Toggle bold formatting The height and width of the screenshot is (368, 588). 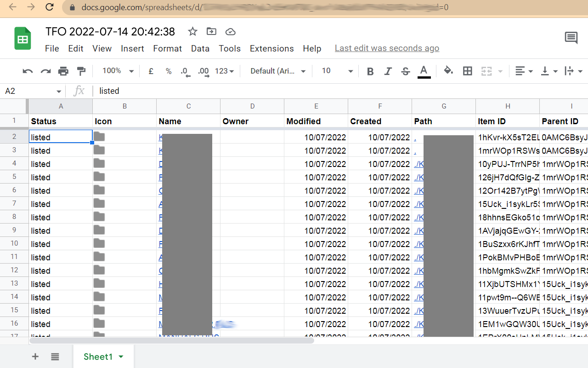(370, 71)
